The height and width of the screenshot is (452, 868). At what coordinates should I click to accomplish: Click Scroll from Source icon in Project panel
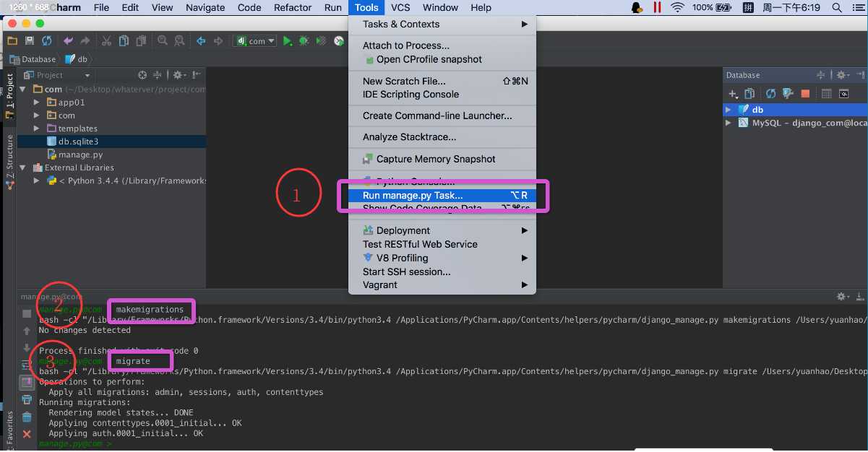142,75
